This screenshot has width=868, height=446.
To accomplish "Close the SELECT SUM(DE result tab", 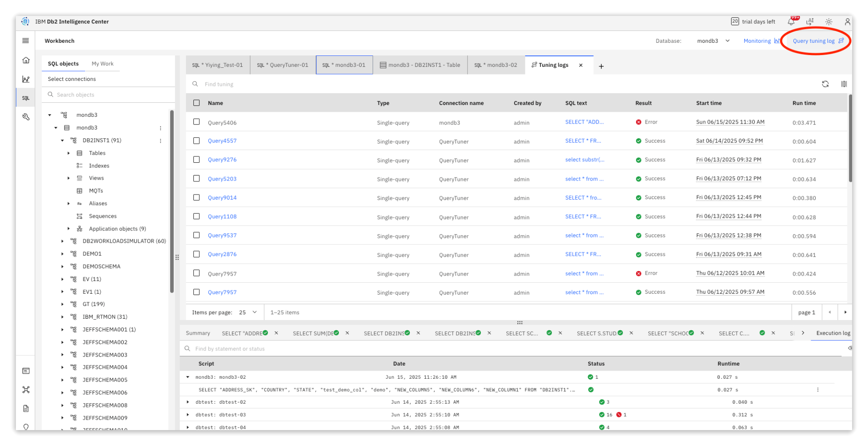I will [347, 333].
